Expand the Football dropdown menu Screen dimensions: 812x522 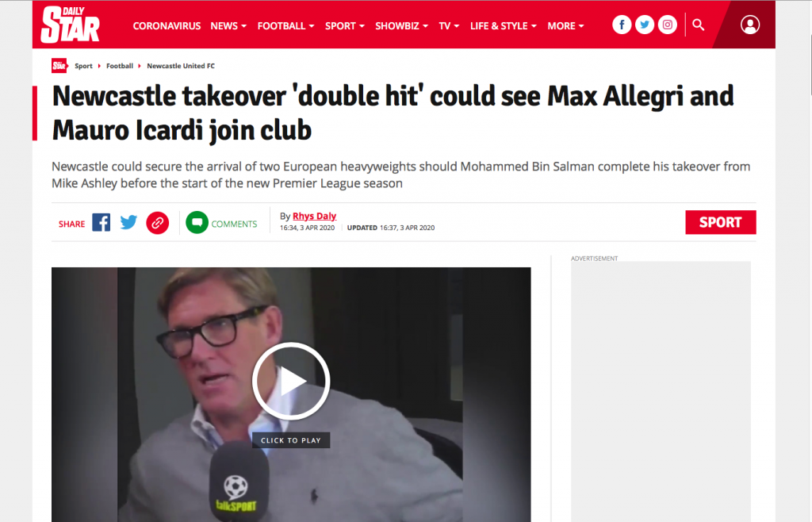pyautogui.click(x=285, y=26)
